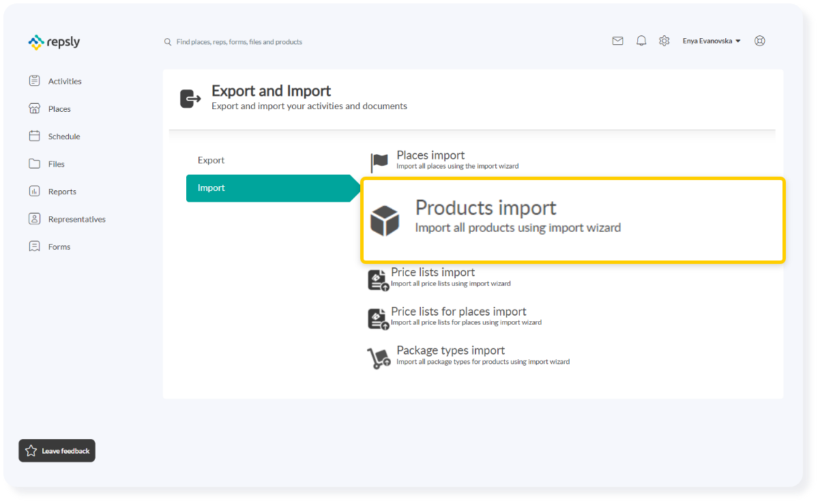Screen dimensions: 820x504
Task: Click the help lifebuoy icon
Action: click(x=760, y=41)
